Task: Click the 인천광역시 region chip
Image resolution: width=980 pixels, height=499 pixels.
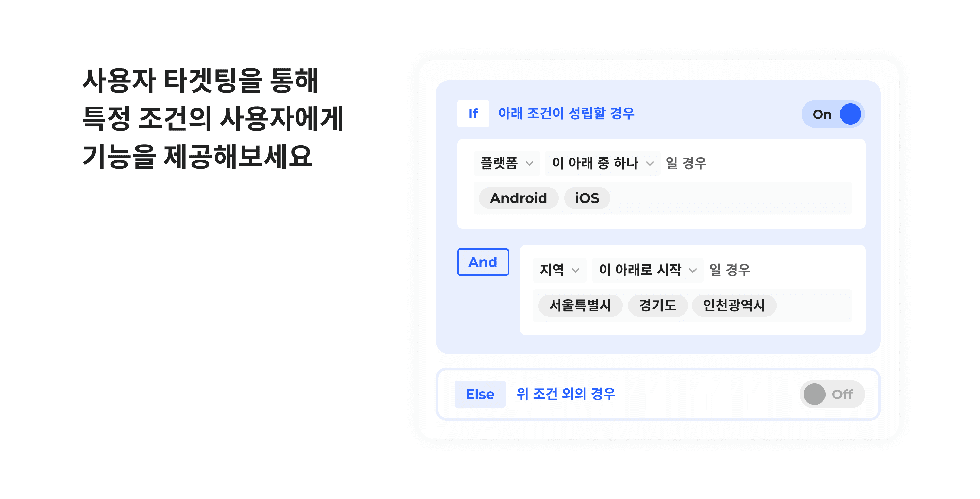Action: coord(734,305)
